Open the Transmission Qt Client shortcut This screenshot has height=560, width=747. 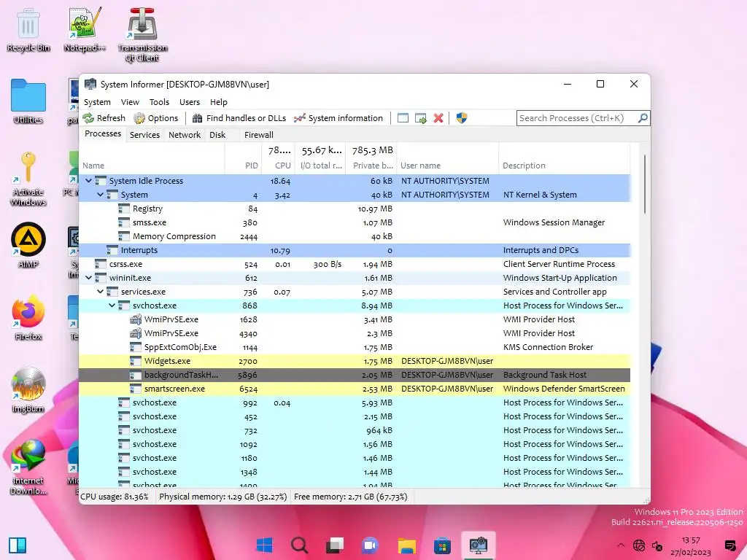coord(142,34)
